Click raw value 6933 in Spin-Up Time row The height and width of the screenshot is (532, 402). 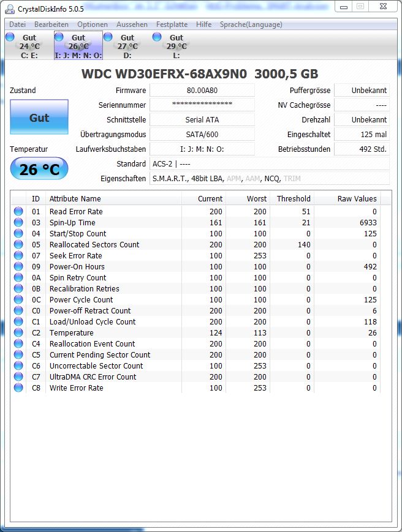368,223
